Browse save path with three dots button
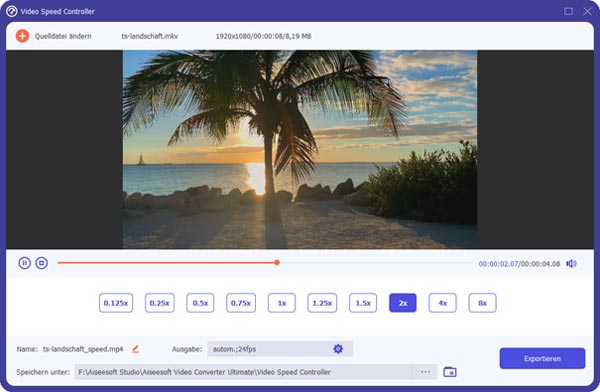Image resolution: width=600 pixels, height=392 pixels. point(425,372)
